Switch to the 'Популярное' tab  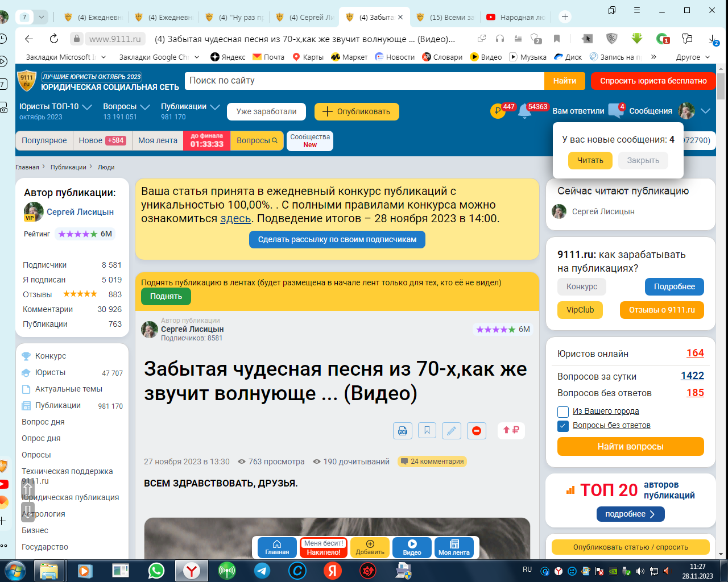[x=44, y=140]
